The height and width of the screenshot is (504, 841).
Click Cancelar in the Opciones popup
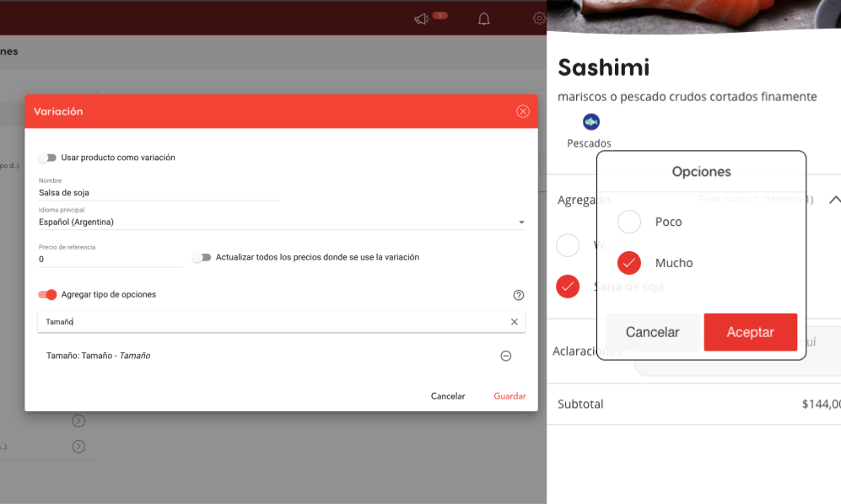[652, 332]
